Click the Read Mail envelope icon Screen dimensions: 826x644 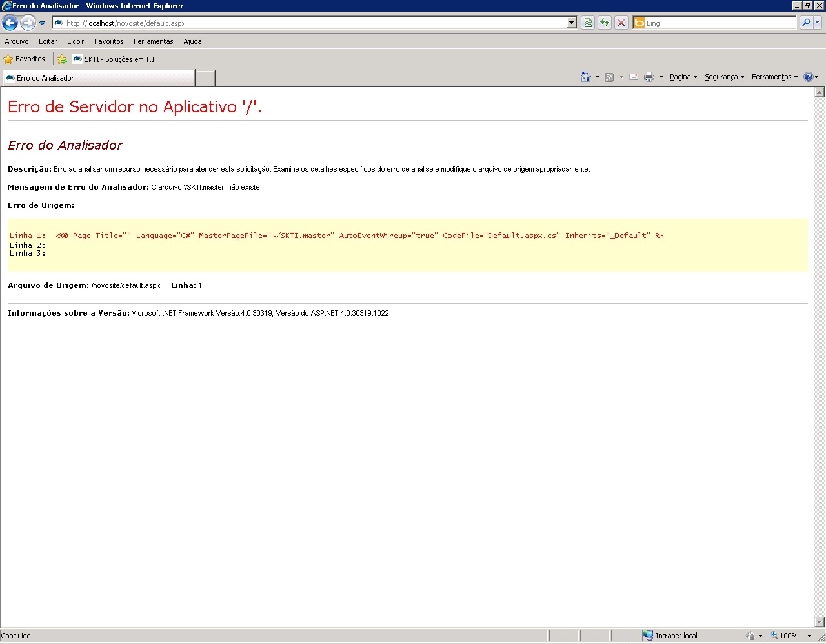pos(634,77)
